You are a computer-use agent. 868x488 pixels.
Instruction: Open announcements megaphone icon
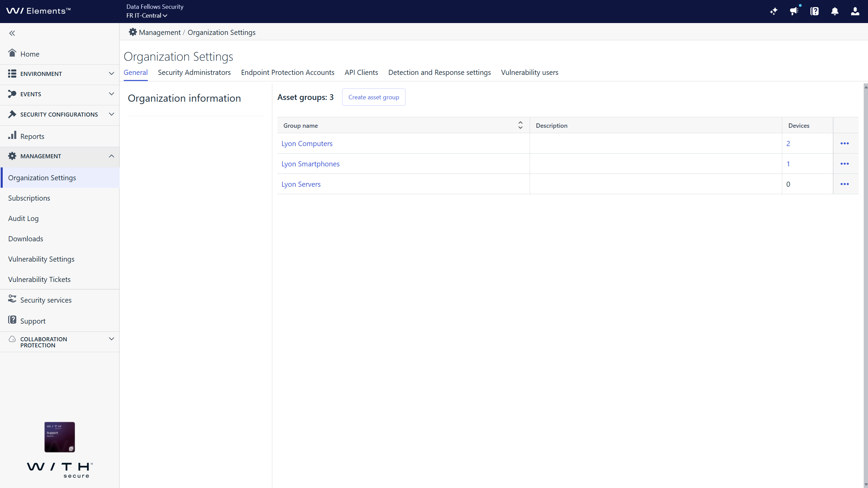(x=794, y=12)
